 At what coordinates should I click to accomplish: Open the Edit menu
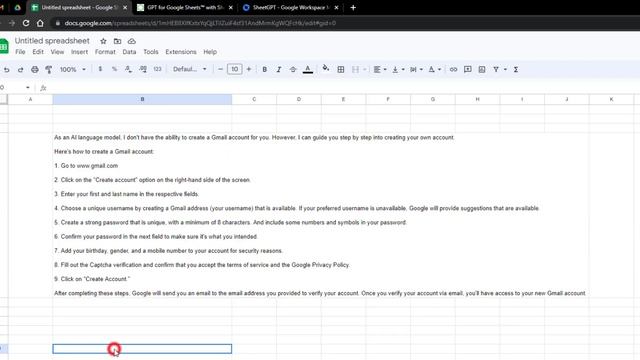pyautogui.click(x=38, y=52)
